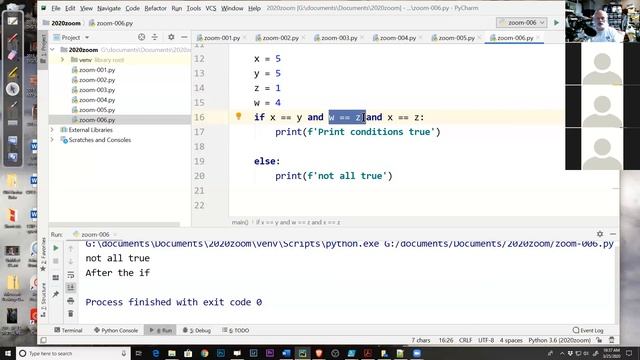Open Zoom app from taskbar
The image size is (640, 360).
(x=417, y=353)
